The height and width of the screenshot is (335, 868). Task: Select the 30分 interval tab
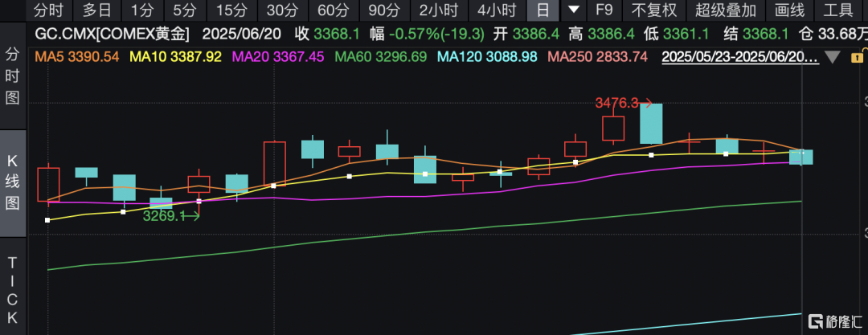(x=282, y=10)
